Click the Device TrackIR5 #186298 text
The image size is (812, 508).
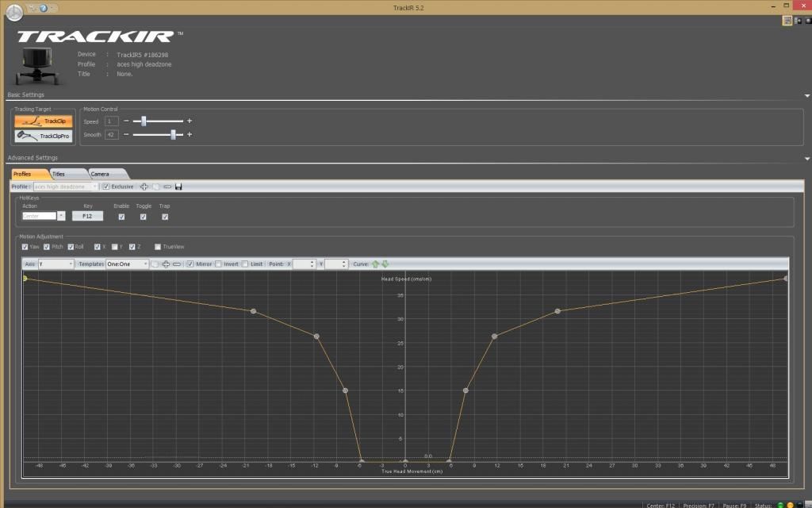tap(143, 55)
